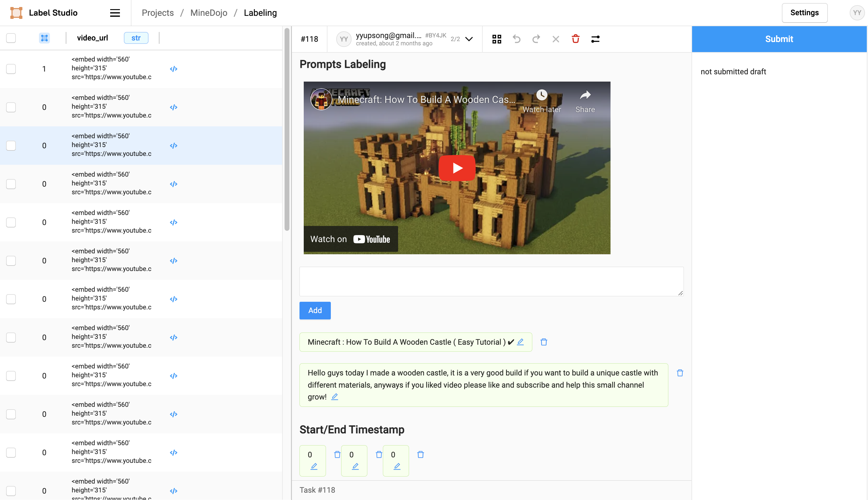Screen dimensions: 868x500
Task: Toggle select-all checkbox in table header
Action: [x=11, y=38]
